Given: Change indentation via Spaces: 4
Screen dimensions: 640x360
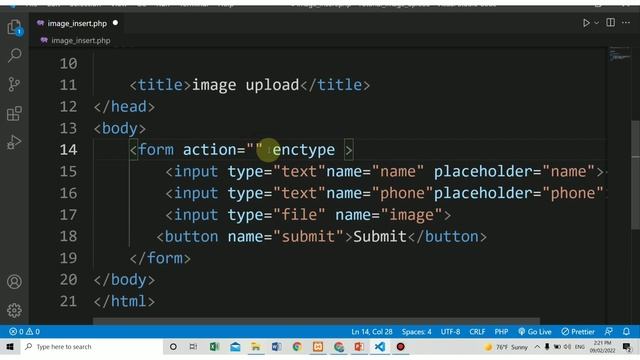Looking at the screenshot, I should [x=416, y=332].
